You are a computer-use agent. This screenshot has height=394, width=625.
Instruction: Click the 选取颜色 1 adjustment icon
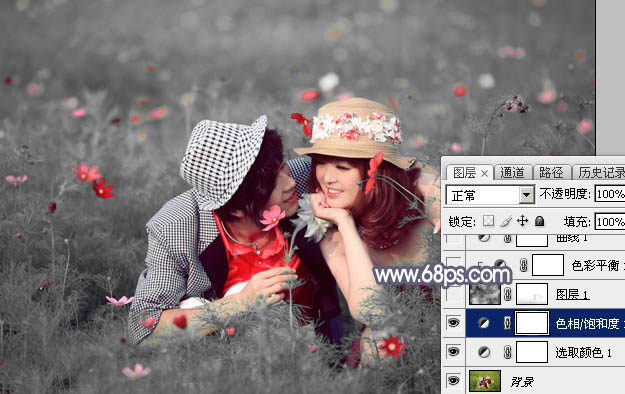tap(484, 352)
